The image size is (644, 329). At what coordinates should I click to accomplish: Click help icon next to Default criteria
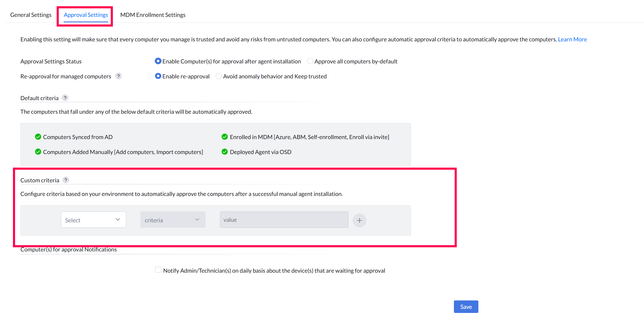(65, 98)
